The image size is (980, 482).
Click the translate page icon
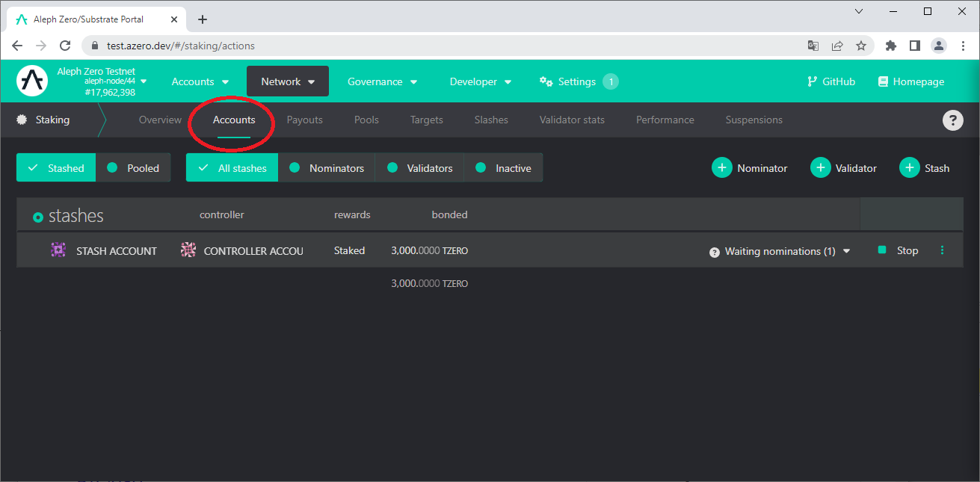(813, 46)
